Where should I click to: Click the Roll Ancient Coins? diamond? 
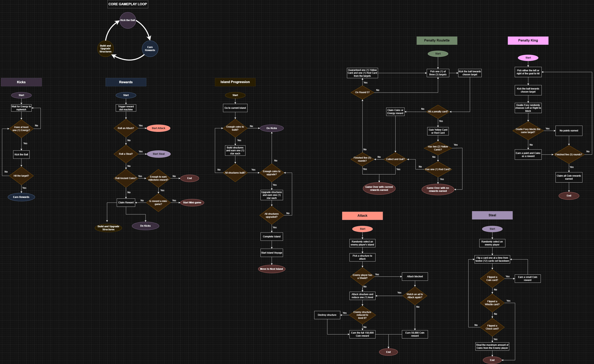126,178
